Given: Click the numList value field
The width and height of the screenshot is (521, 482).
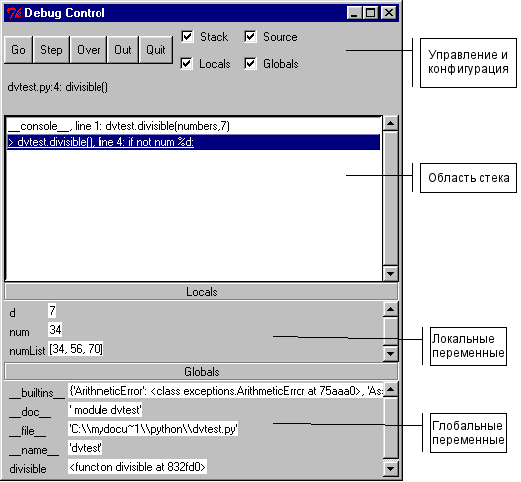Looking at the screenshot, I should (76, 349).
